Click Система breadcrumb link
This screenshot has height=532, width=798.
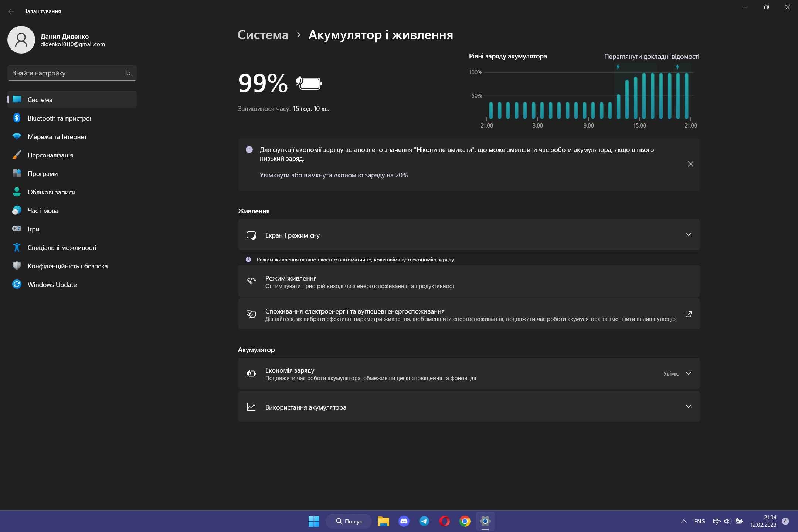tap(263, 35)
